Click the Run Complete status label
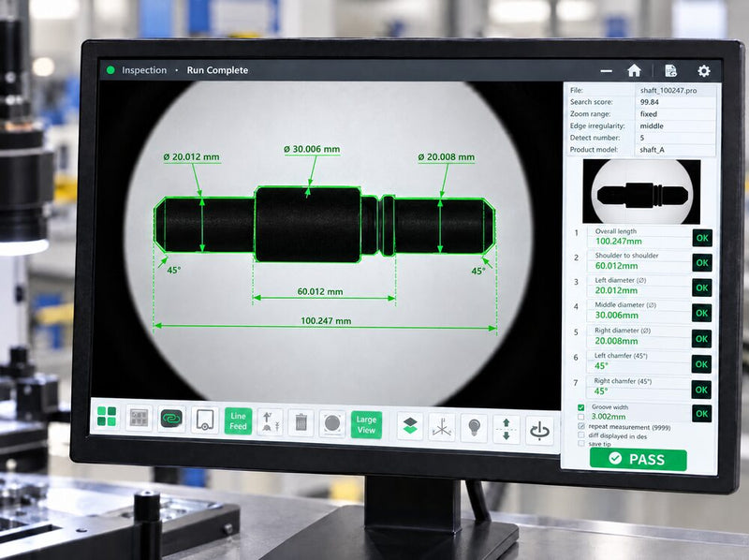Viewport: 749px width, 560px height. [x=217, y=70]
